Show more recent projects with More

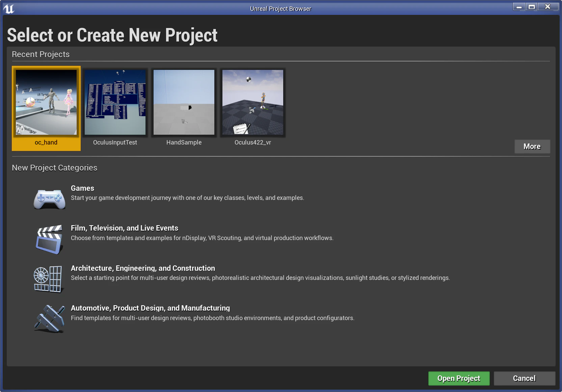point(532,147)
